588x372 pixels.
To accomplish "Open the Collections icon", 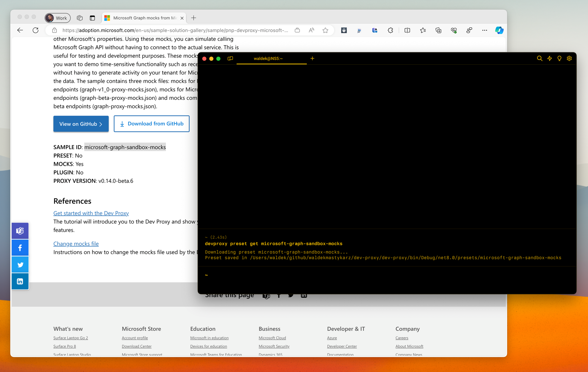I will [x=438, y=30].
